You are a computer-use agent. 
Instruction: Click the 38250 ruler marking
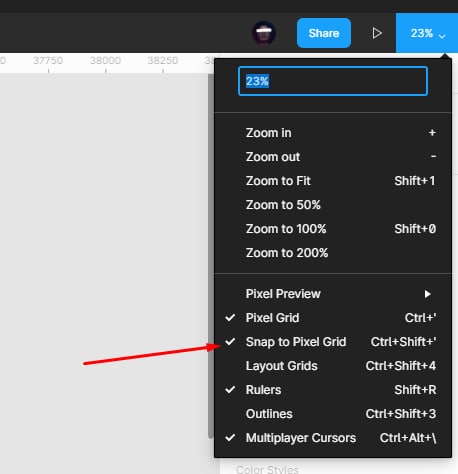point(163,61)
